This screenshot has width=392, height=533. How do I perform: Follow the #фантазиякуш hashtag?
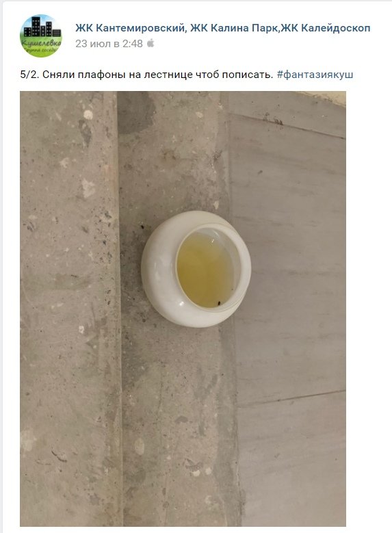pyautogui.click(x=315, y=75)
